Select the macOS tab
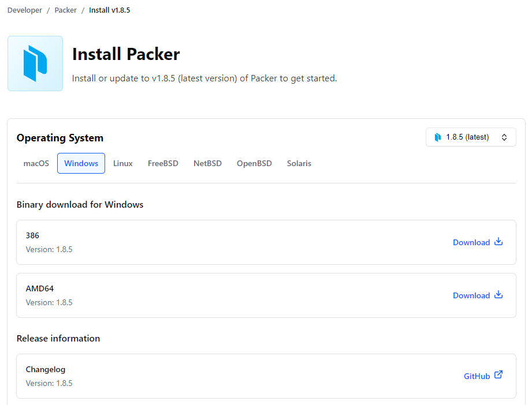The image size is (532, 405). click(36, 163)
